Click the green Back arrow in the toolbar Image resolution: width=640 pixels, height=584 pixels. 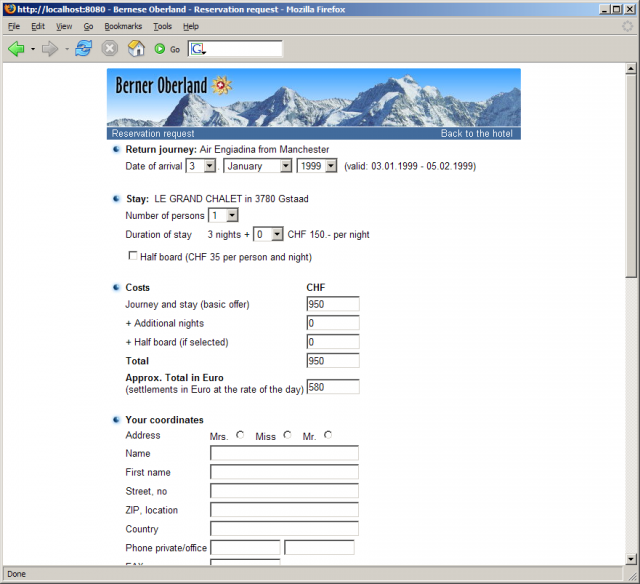coord(16,49)
